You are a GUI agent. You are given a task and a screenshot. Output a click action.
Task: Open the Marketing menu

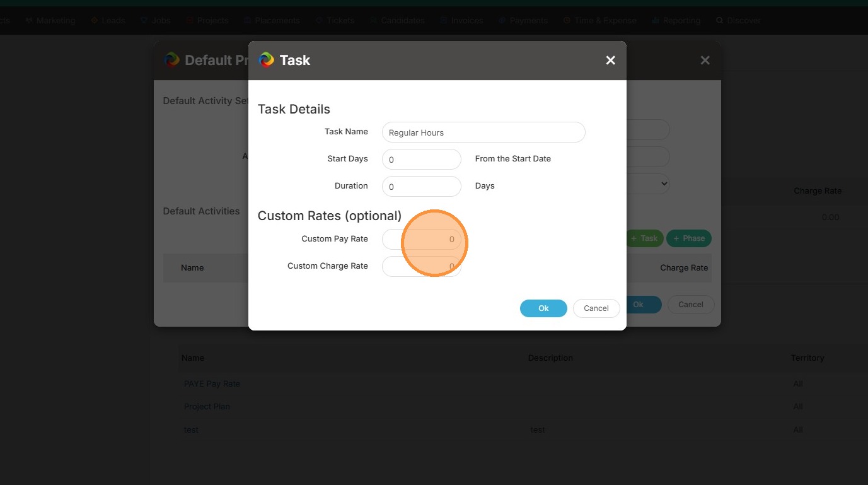pyautogui.click(x=50, y=20)
